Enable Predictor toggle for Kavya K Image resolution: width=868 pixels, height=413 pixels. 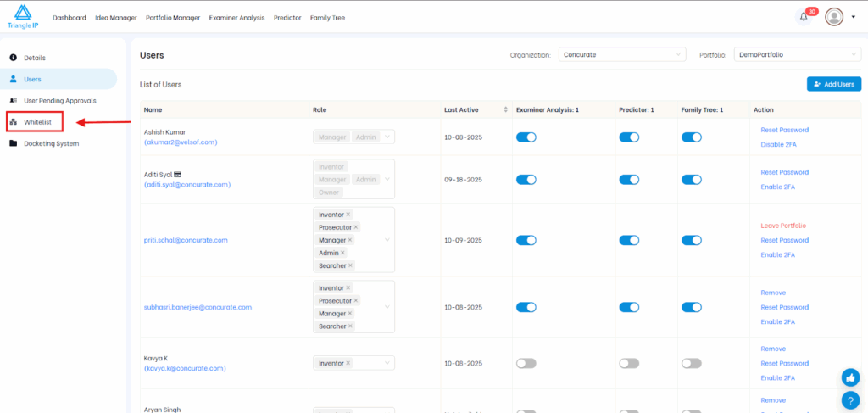pos(629,363)
